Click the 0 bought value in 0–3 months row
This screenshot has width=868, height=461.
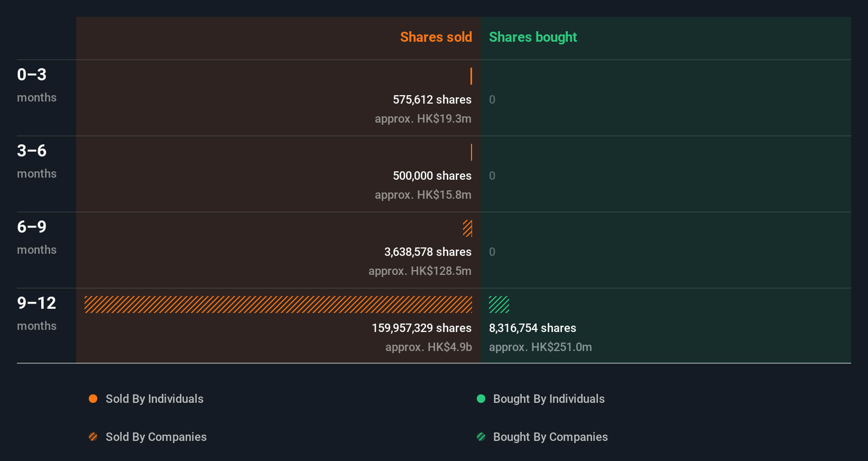492,99
